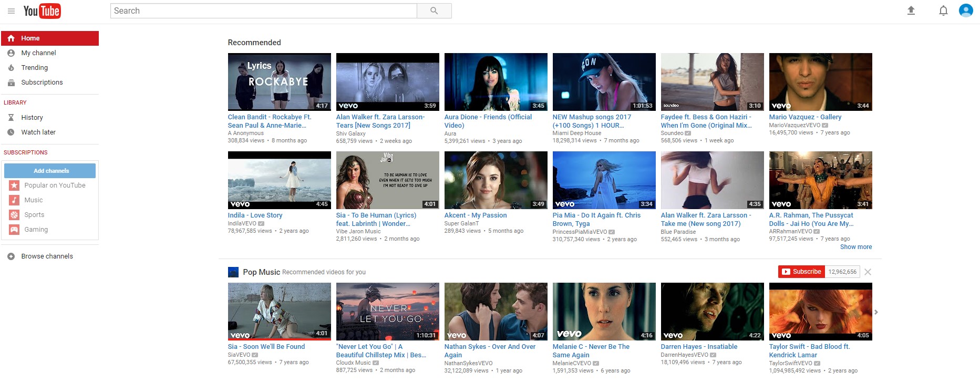Play Akcent My Passion thumbnail
This screenshot has height=382, width=980.
pos(496,180)
